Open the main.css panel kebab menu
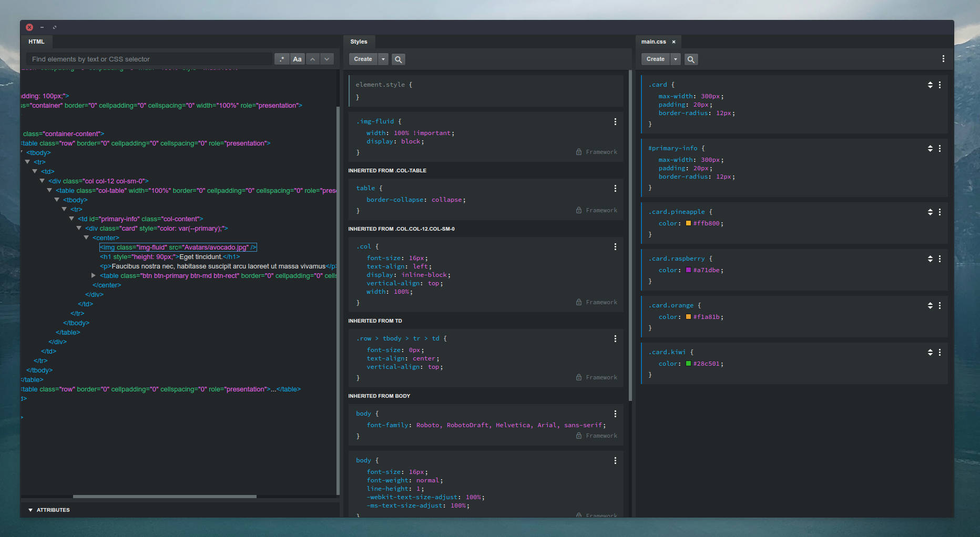 tap(943, 59)
